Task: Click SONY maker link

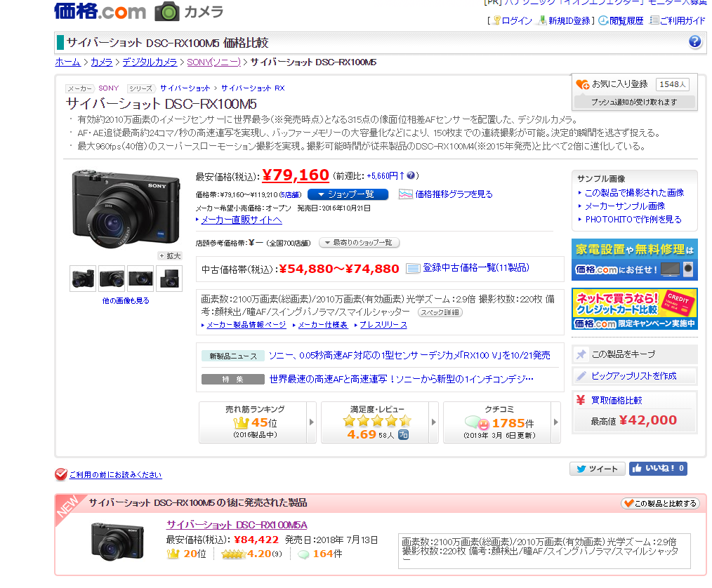Action: point(109,88)
